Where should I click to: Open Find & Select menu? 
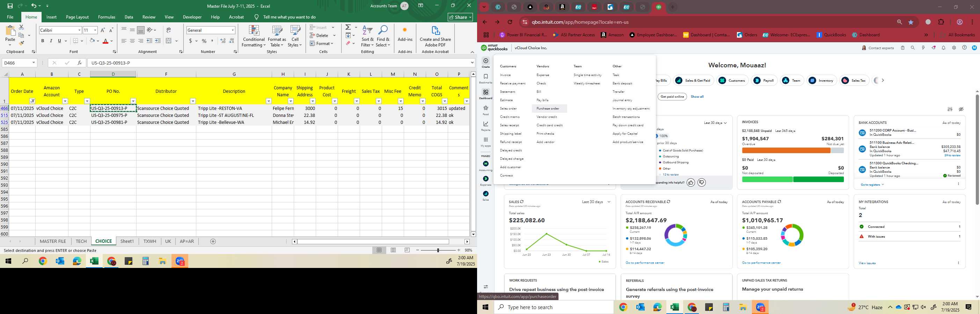(383, 37)
